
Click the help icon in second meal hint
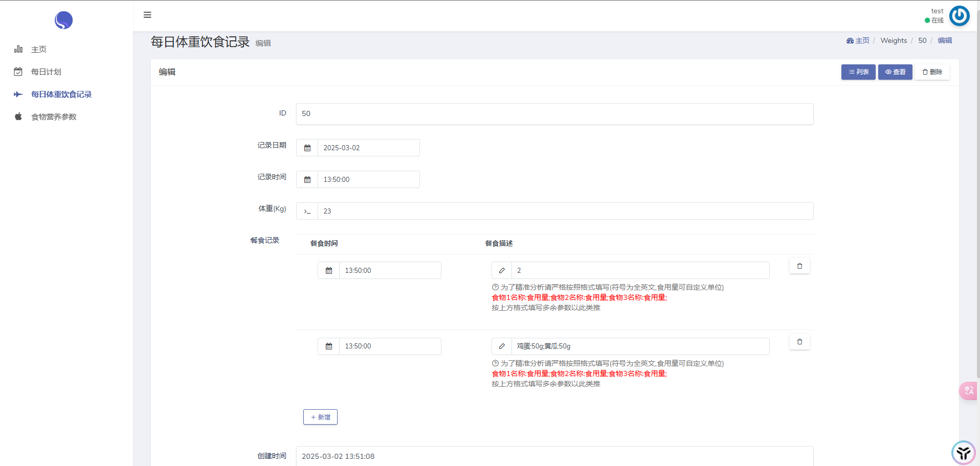[x=495, y=363]
